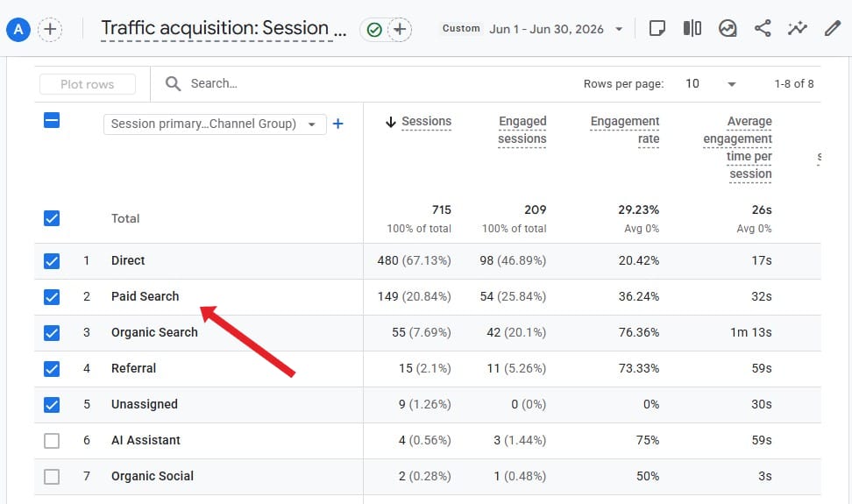
Task: Open the annotations note icon
Action: [x=657, y=28]
